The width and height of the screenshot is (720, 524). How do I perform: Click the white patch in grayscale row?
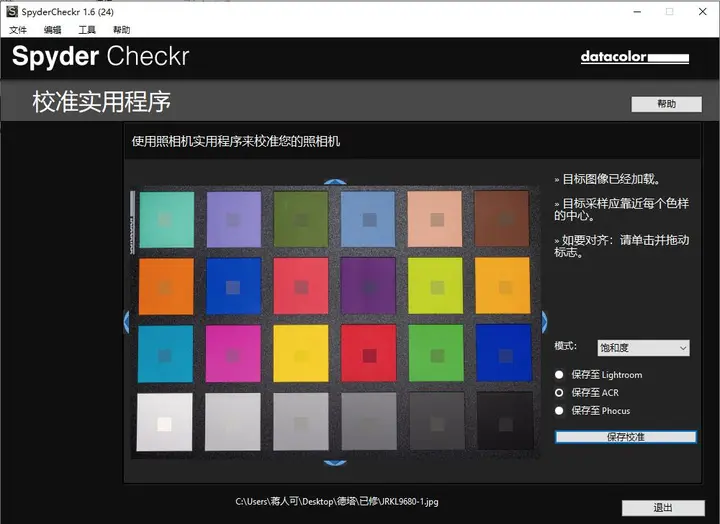[164, 422]
